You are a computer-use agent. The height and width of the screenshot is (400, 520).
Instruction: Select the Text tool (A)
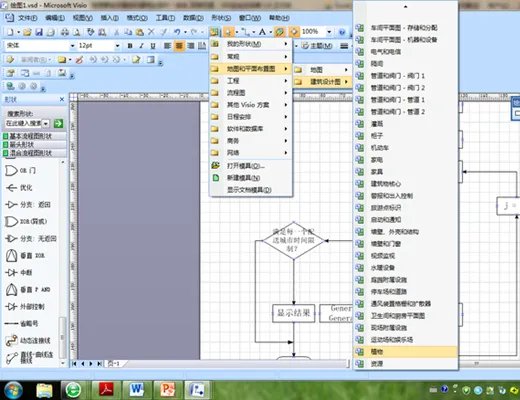coord(262,32)
